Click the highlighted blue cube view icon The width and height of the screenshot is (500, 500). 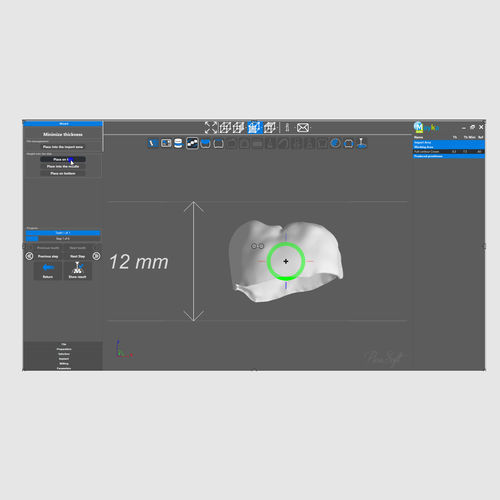254,127
